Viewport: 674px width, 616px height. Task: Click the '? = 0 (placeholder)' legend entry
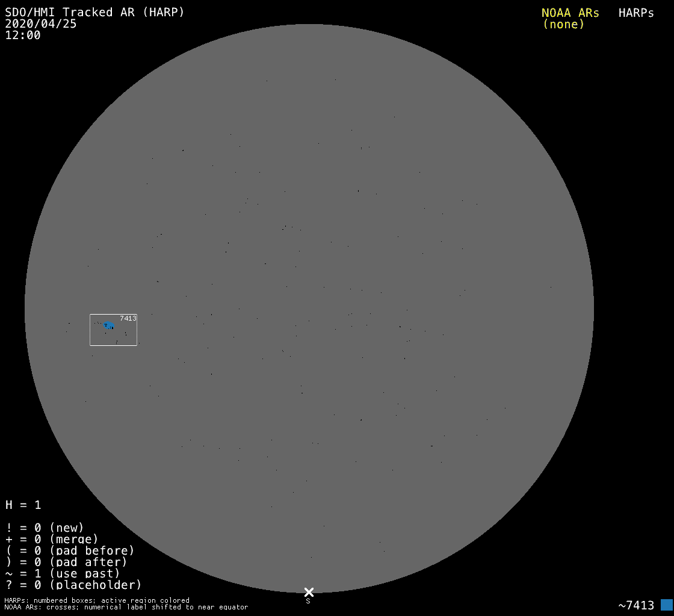tap(73, 584)
